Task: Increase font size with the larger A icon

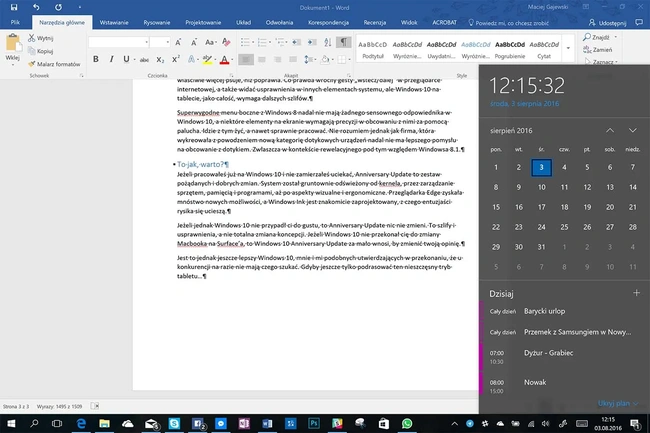Action: tap(178, 42)
